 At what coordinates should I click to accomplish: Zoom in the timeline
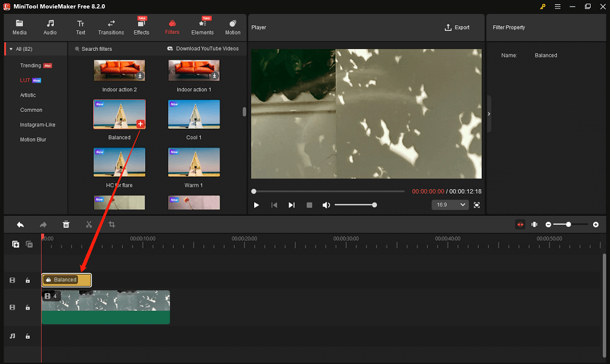coord(595,225)
